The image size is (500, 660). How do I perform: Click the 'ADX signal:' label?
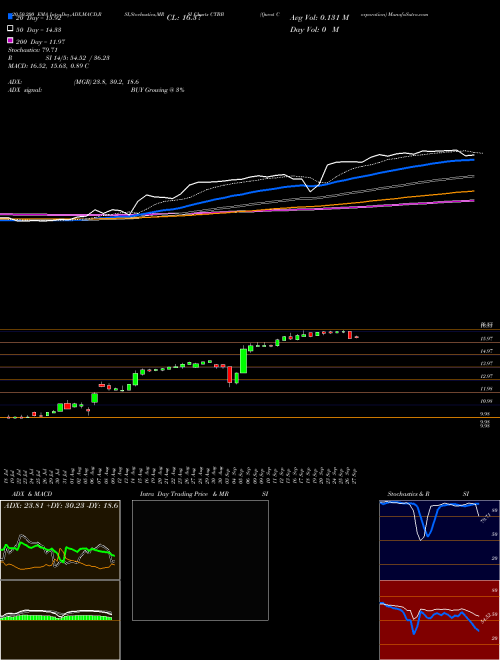(x=25, y=90)
